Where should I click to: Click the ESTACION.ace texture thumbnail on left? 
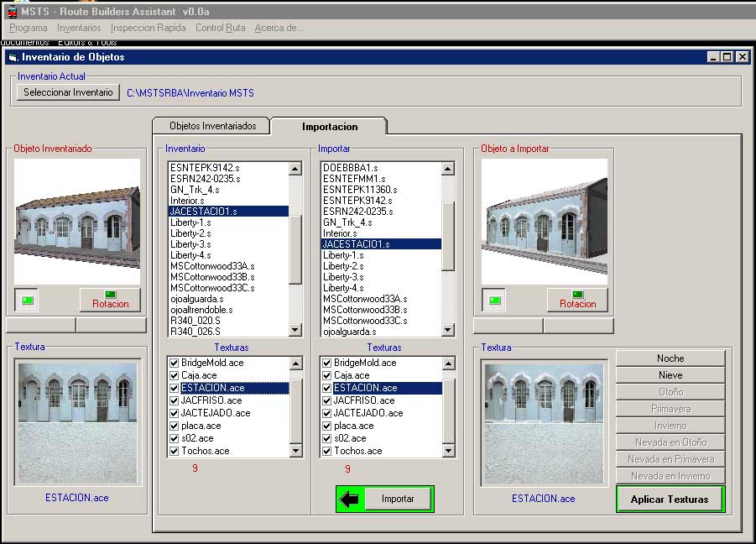click(x=77, y=422)
